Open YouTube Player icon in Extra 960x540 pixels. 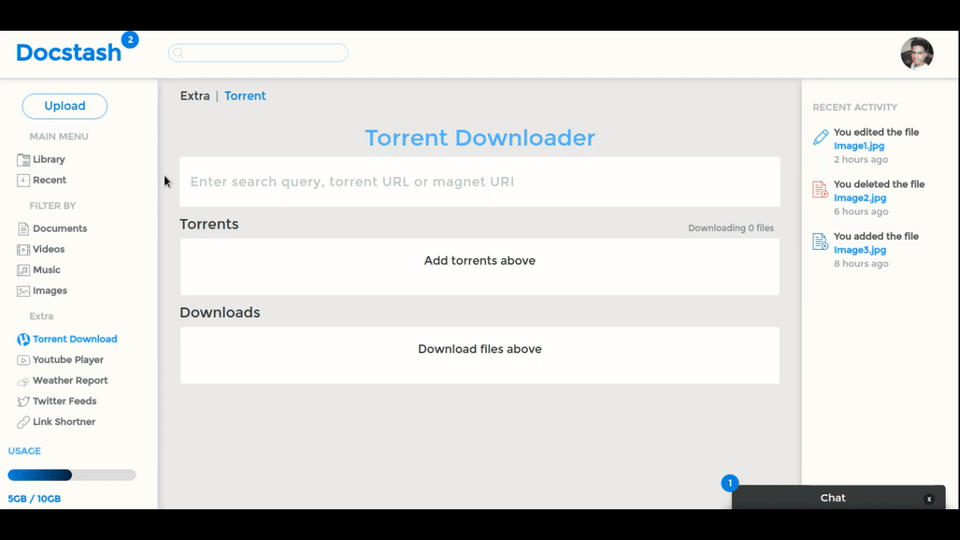(24, 360)
